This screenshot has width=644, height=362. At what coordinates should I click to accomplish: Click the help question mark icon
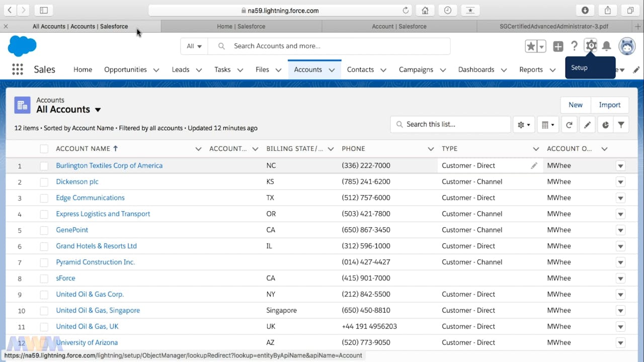coord(574,46)
